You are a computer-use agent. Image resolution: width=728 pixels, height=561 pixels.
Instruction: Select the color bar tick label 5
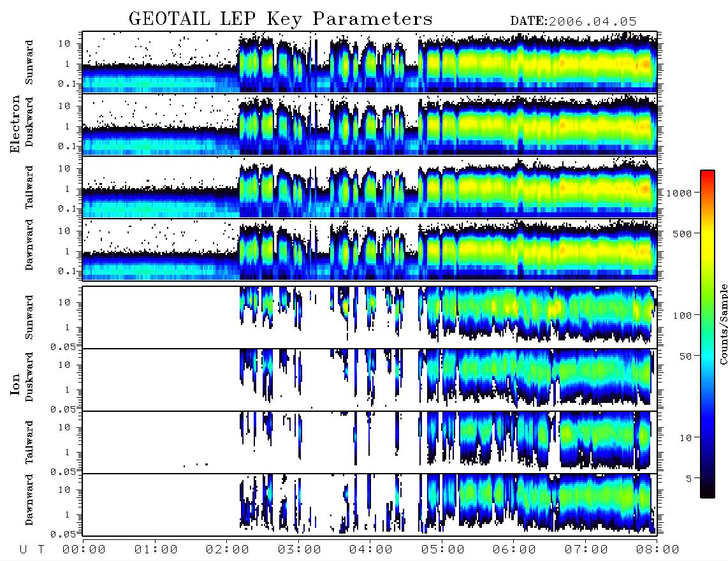pos(689,479)
